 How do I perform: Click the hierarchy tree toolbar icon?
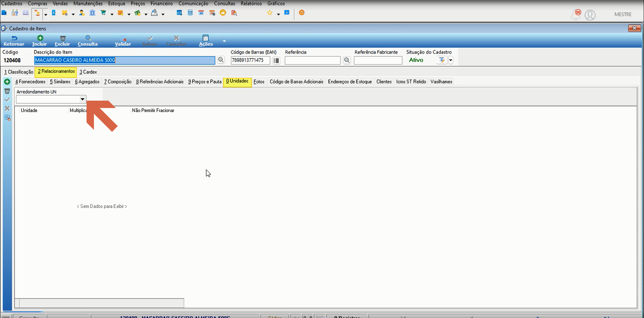37,13
